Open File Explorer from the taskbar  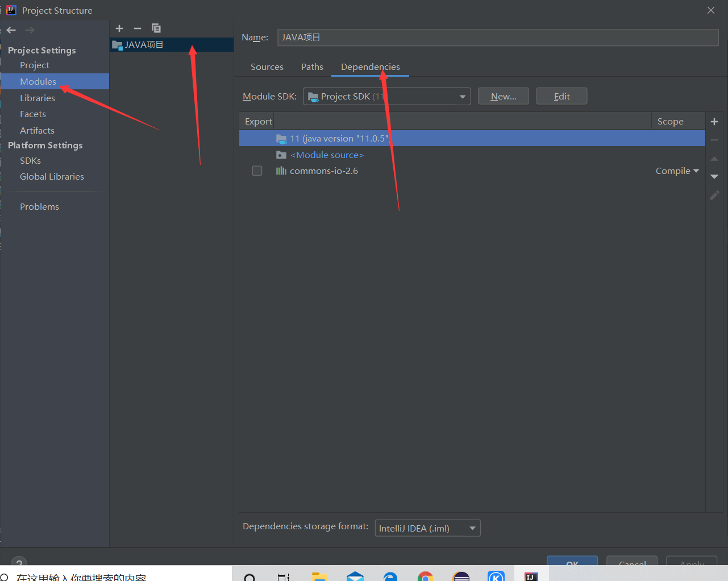pyautogui.click(x=319, y=576)
